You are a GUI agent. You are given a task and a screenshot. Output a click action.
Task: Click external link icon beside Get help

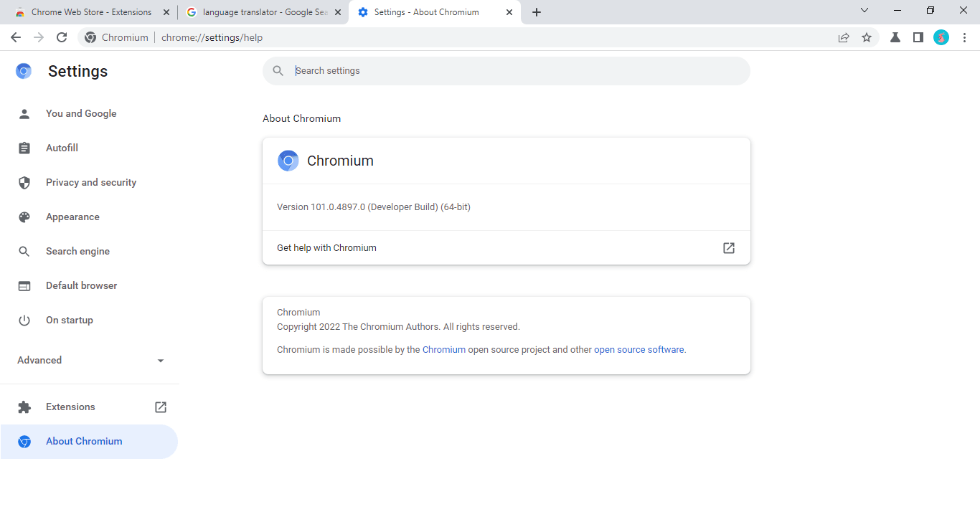point(728,248)
